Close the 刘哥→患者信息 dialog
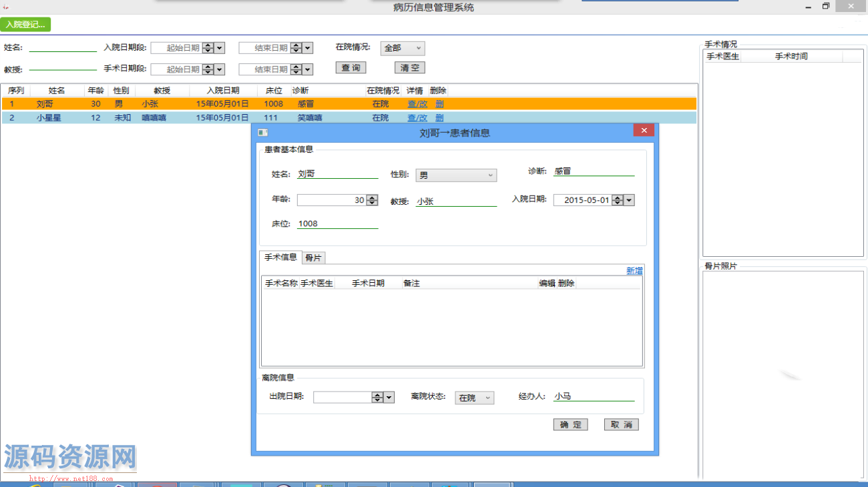 (644, 131)
